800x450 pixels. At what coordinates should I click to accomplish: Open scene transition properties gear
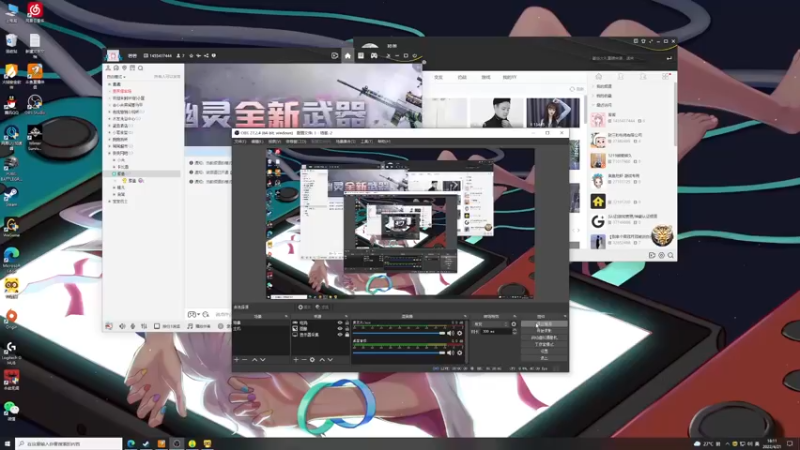[x=514, y=324]
